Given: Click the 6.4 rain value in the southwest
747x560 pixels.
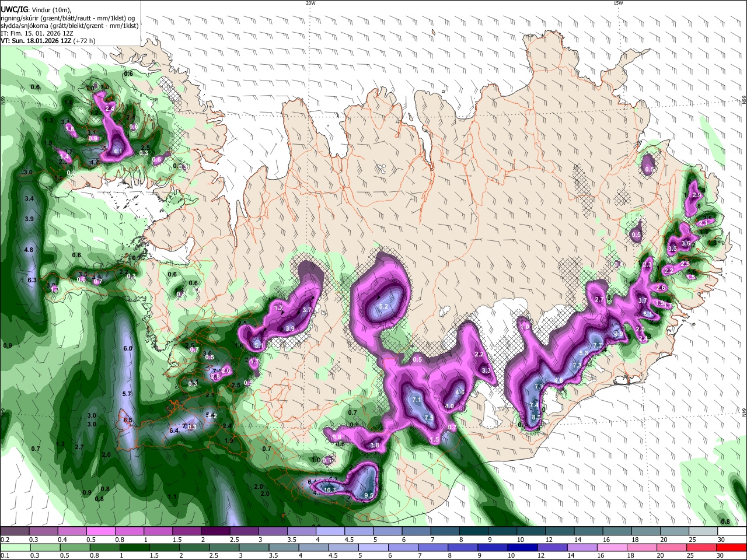Looking at the screenshot, I should pyautogui.click(x=173, y=430).
